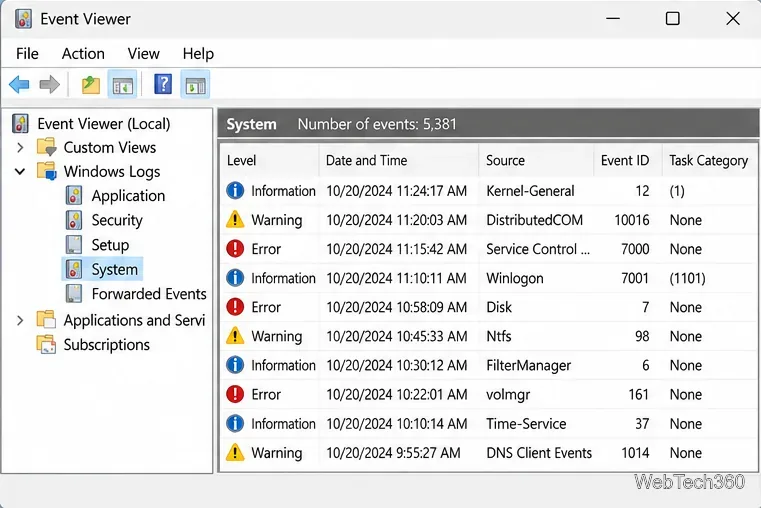Screen dimensions: 761x508
Task: Click the error icon for volmgr event
Action: point(235,394)
